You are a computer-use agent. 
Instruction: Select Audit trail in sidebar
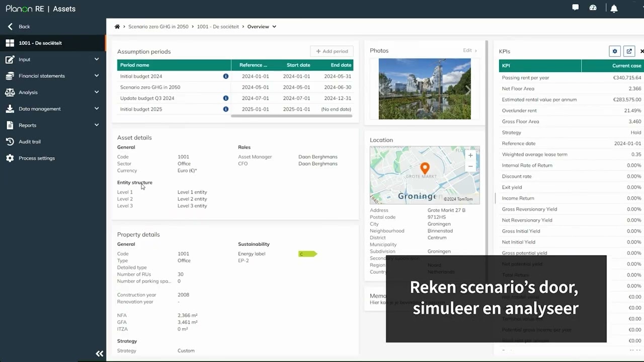coord(30,142)
